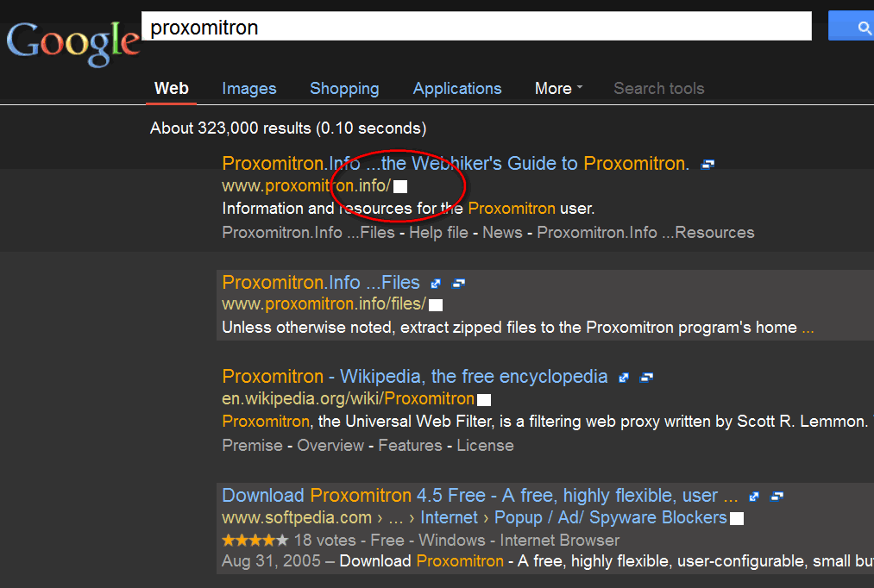Image resolution: width=874 pixels, height=588 pixels.
Task: Open Search tools options
Action: pyautogui.click(x=658, y=89)
